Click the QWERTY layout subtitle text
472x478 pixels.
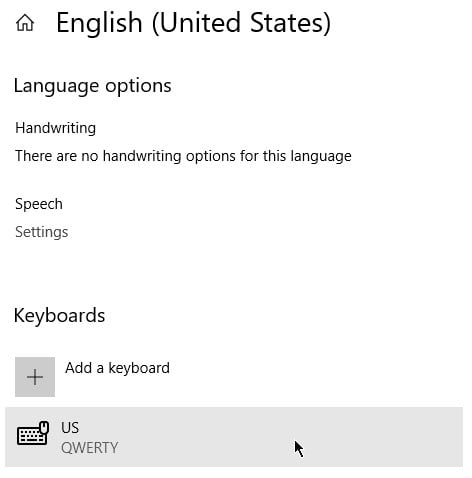tap(89, 448)
